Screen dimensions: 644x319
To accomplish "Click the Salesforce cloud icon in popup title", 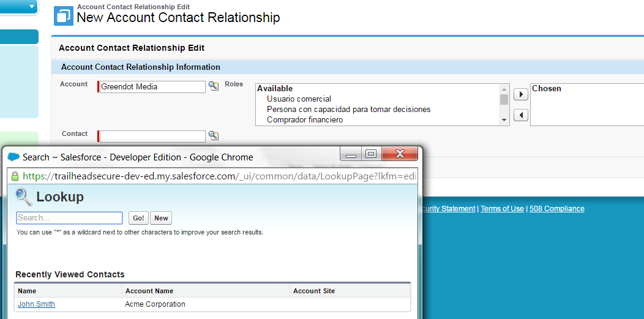I will coord(13,157).
